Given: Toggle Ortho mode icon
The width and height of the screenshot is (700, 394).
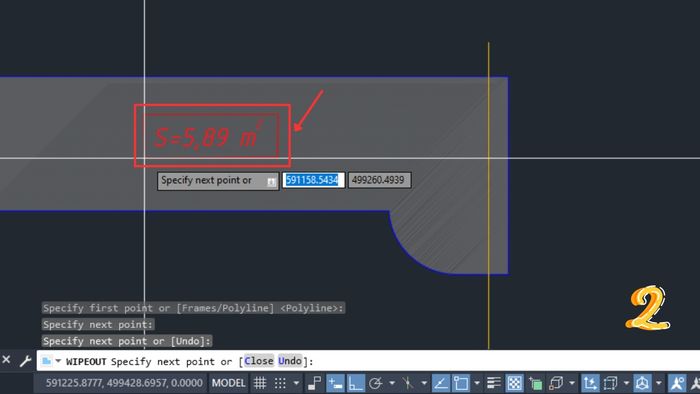Looking at the screenshot, I should [356, 383].
